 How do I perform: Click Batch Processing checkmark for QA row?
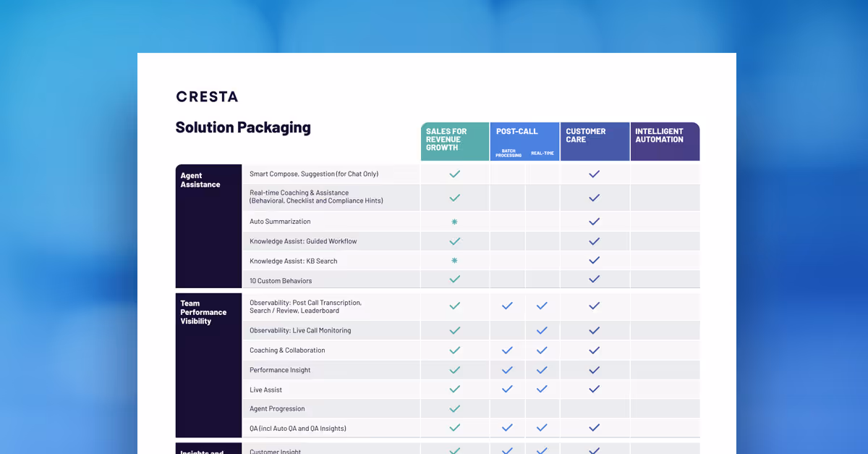click(x=507, y=428)
